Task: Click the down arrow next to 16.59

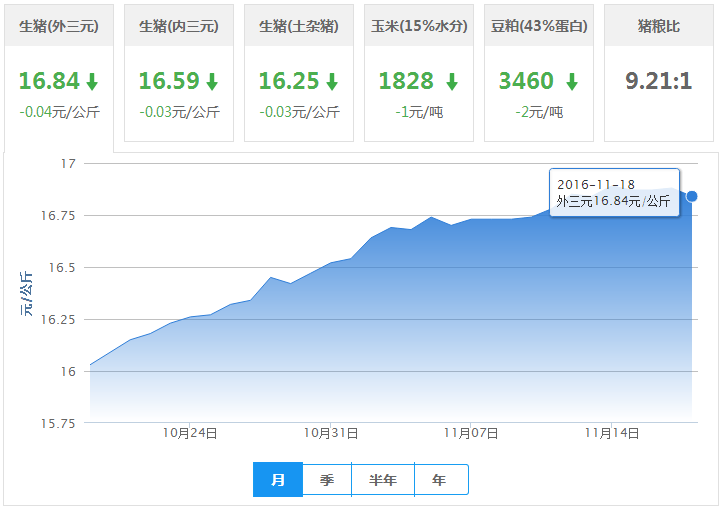Action: [212, 82]
